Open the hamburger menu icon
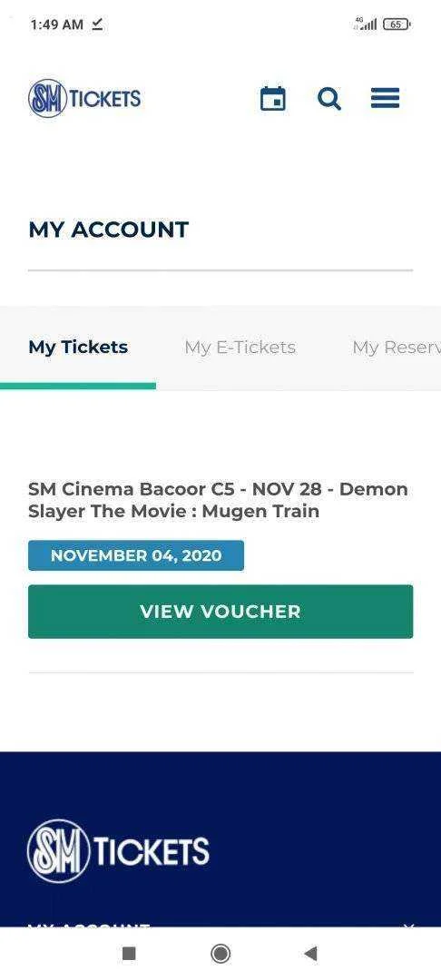 pos(385,98)
